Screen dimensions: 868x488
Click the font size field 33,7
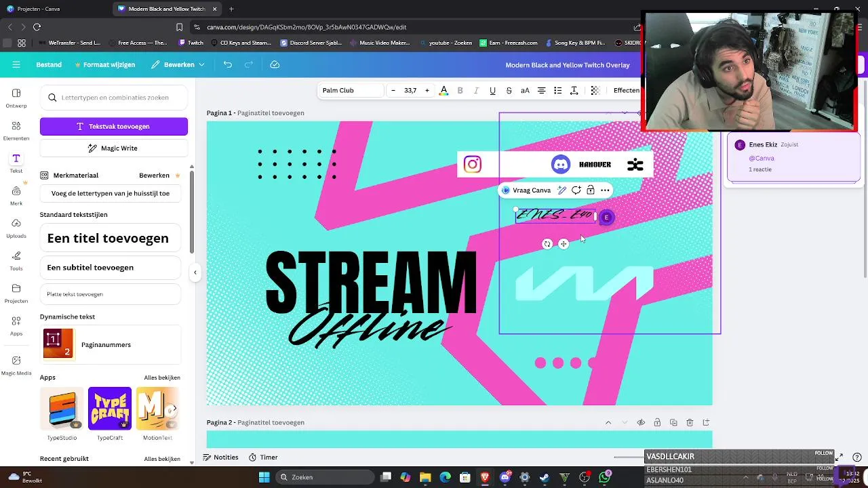[410, 90]
